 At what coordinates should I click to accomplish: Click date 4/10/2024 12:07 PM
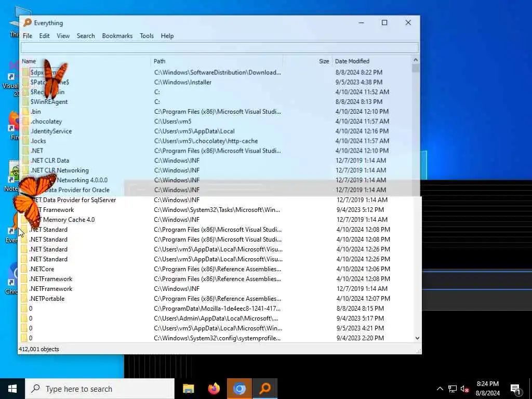[x=363, y=299]
